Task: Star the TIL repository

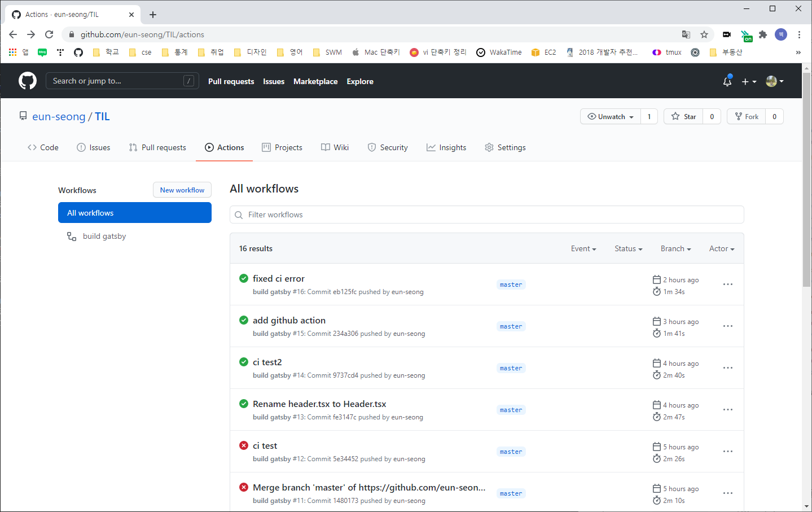Action: [x=683, y=116]
